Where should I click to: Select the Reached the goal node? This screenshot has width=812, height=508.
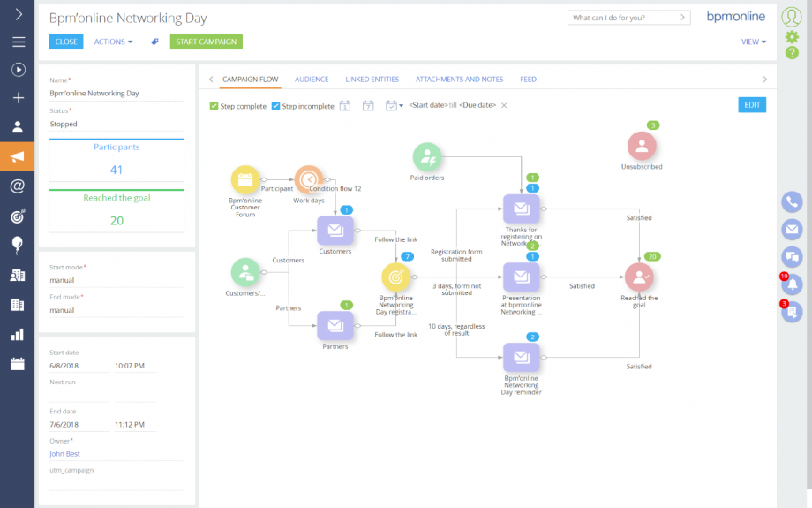click(x=639, y=277)
